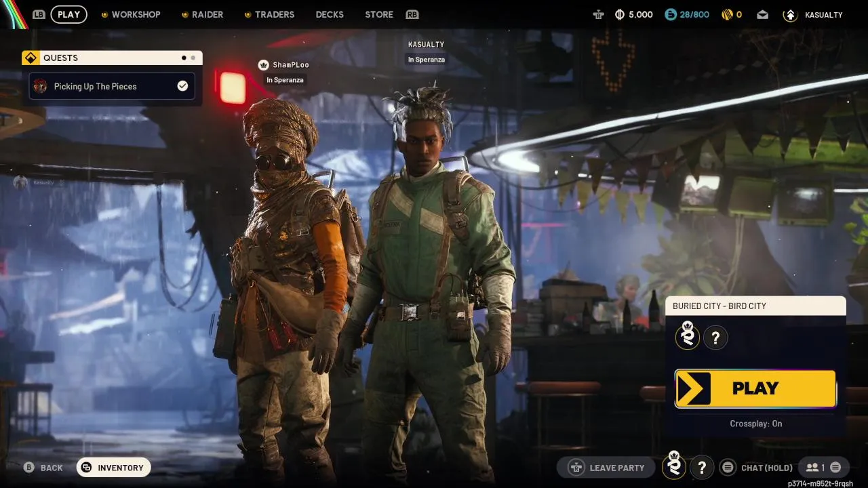Open the mail inbox envelope icon
The width and height of the screenshot is (868, 488).
763,14
